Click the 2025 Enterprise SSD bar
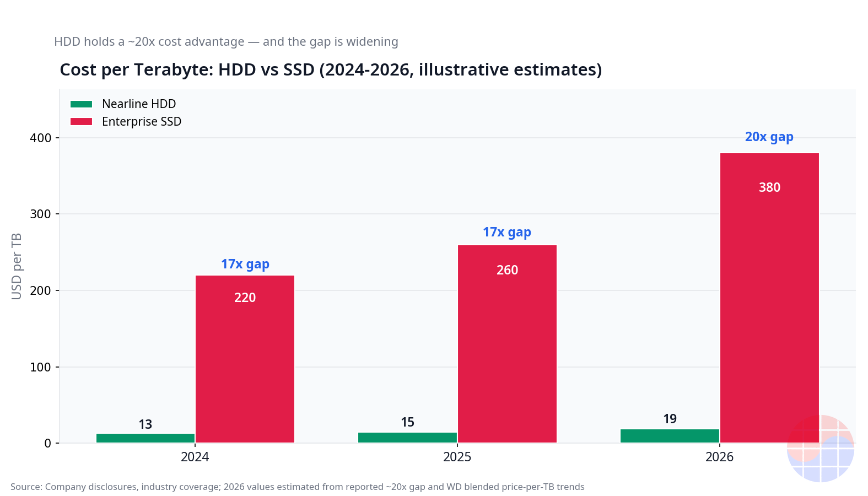The height and width of the screenshot is (496, 868). pyautogui.click(x=507, y=344)
